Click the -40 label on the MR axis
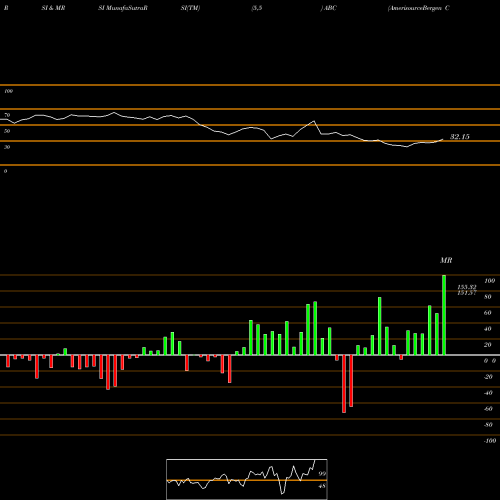This screenshot has width=500, height=500. pyautogui.click(x=488, y=393)
